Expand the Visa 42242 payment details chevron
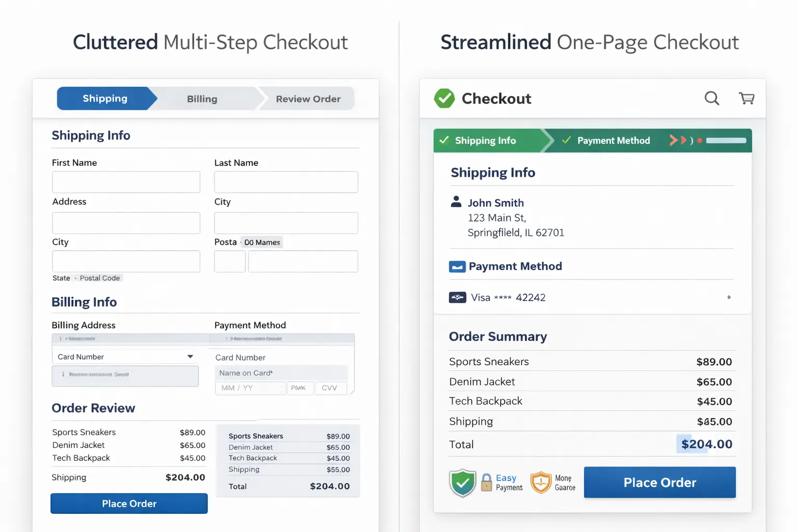This screenshot has width=798, height=532. click(729, 297)
